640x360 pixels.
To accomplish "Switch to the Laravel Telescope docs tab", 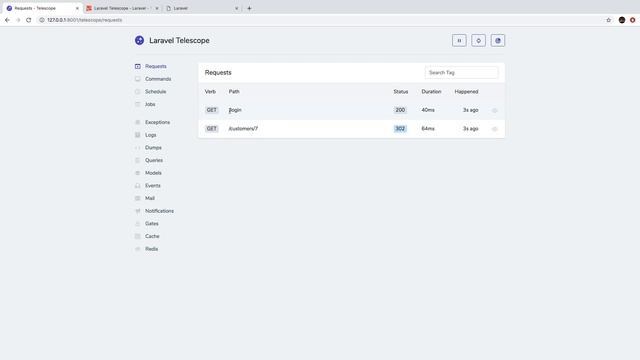I will pos(122,8).
